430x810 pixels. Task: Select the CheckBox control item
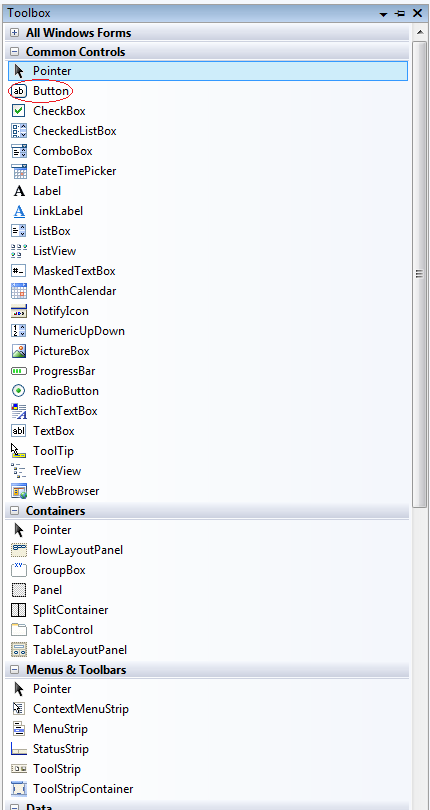click(x=49, y=111)
